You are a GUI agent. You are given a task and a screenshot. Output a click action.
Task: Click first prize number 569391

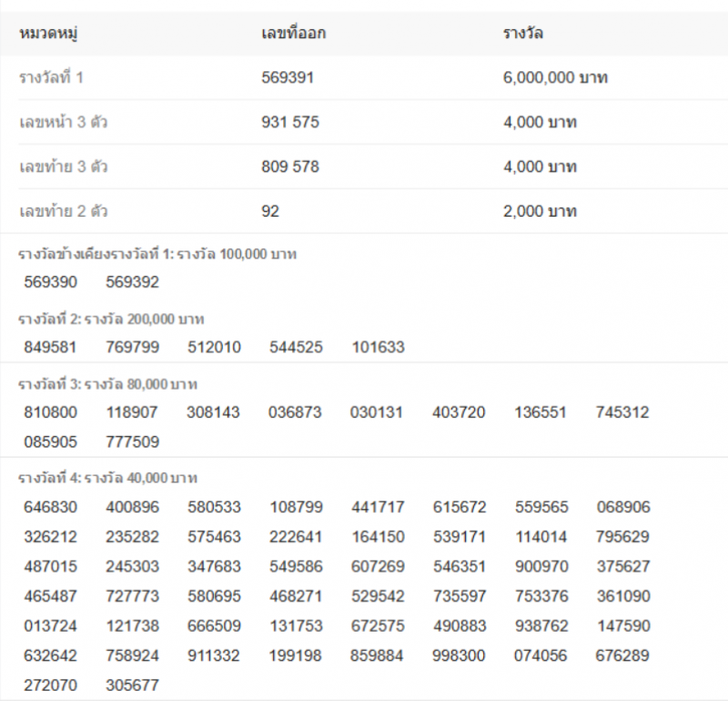pyautogui.click(x=288, y=78)
